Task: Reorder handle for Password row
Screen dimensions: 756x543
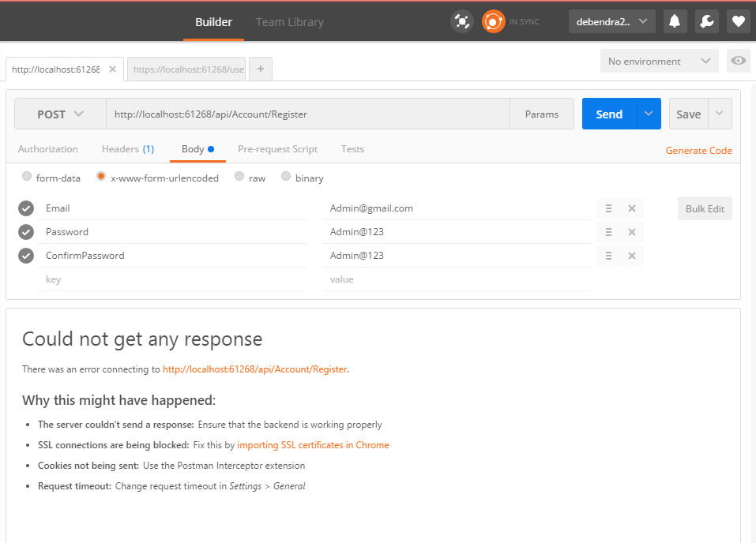Action: [608, 232]
